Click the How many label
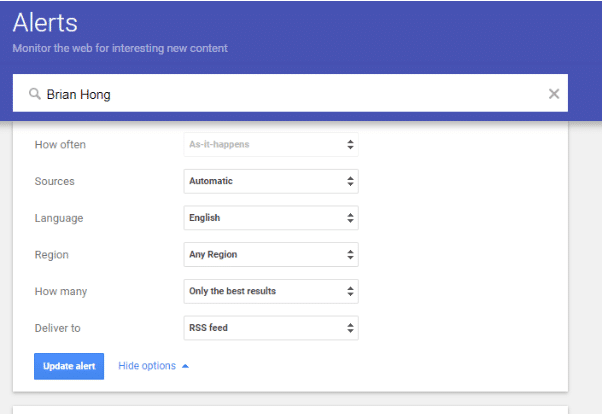 [x=61, y=292]
